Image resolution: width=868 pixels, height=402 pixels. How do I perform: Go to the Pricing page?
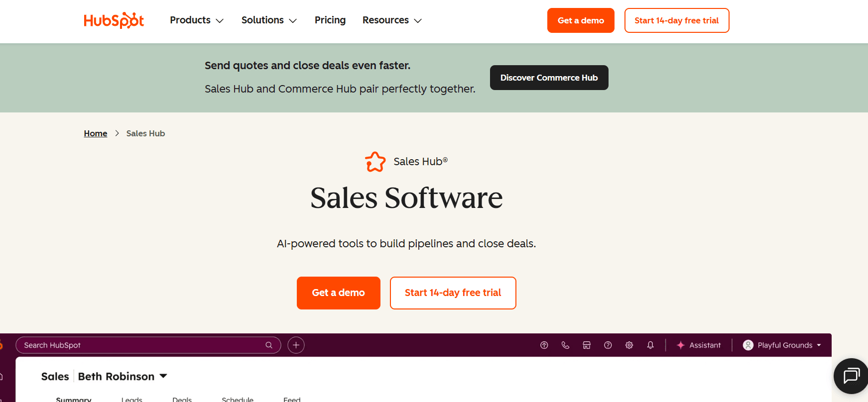tap(330, 20)
